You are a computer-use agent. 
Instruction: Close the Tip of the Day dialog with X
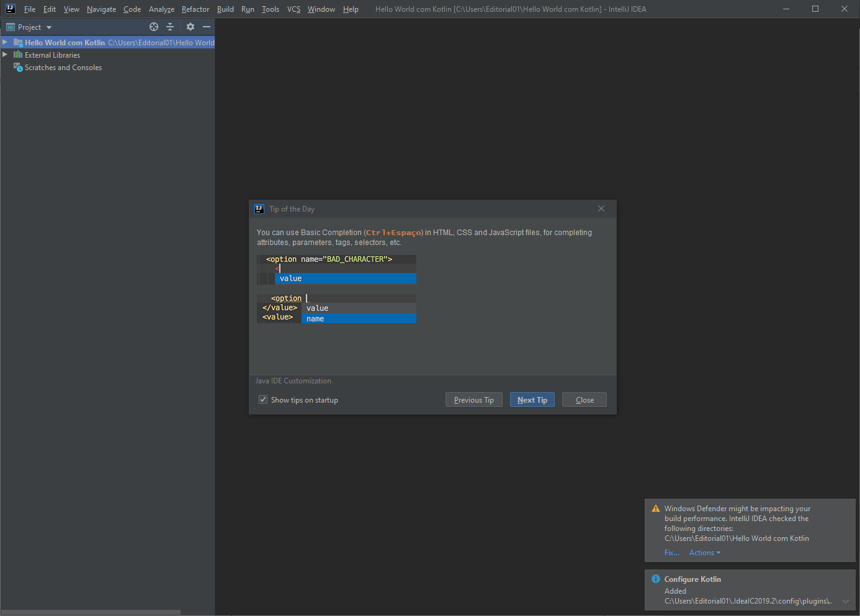point(601,208)
